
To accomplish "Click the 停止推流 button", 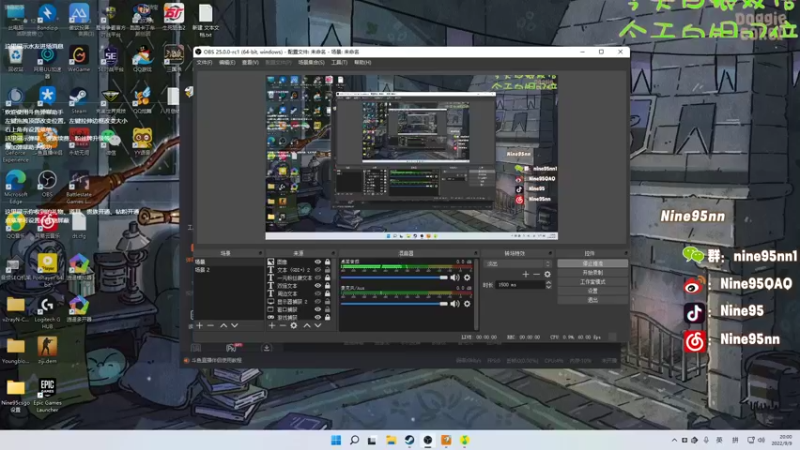I will (592, 263).
